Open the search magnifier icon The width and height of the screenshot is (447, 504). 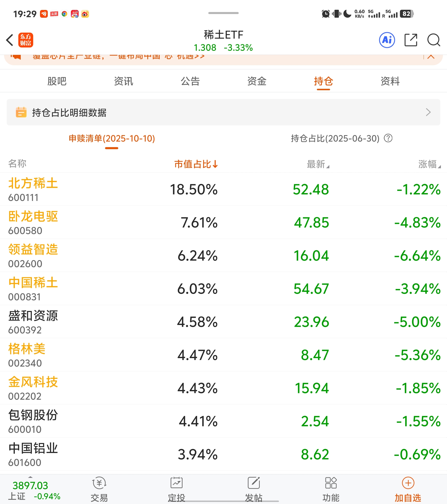(433, 40)
